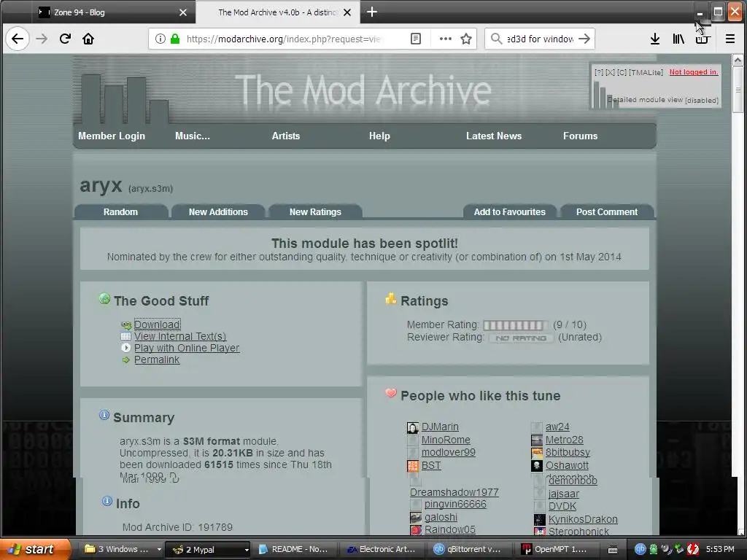Viewport: 747px width, 560px height.
Task: Open BST user profile
Action: tap(431, 466)
